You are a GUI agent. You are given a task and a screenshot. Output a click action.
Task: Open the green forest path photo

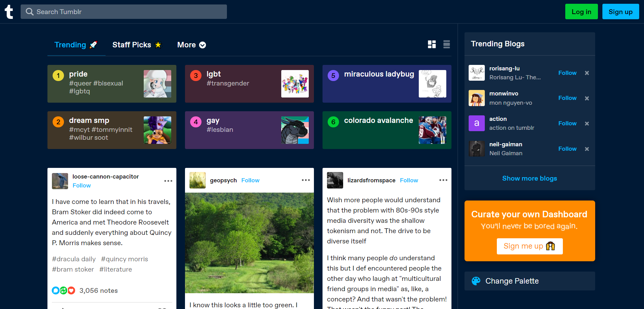point(249,243)
